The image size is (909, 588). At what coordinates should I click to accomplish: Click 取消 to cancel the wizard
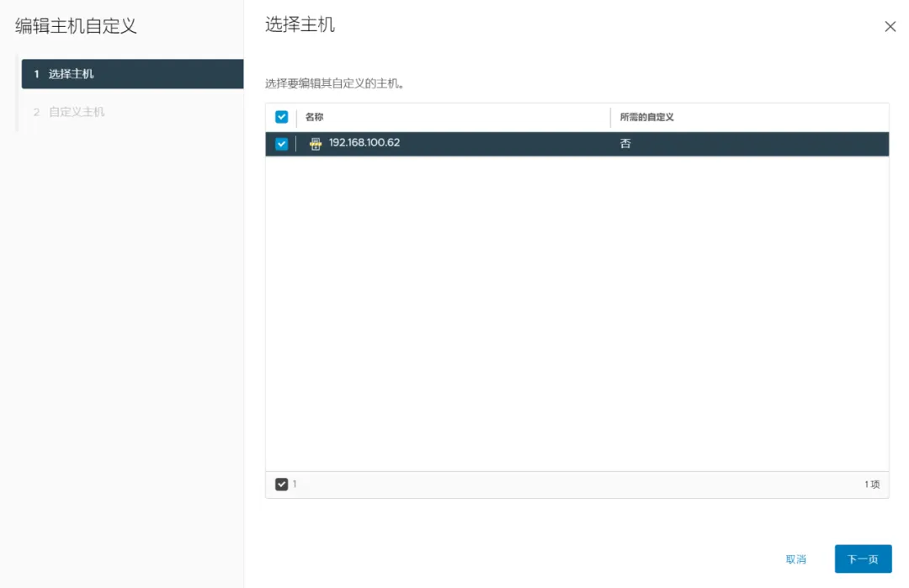pos(795,559)
